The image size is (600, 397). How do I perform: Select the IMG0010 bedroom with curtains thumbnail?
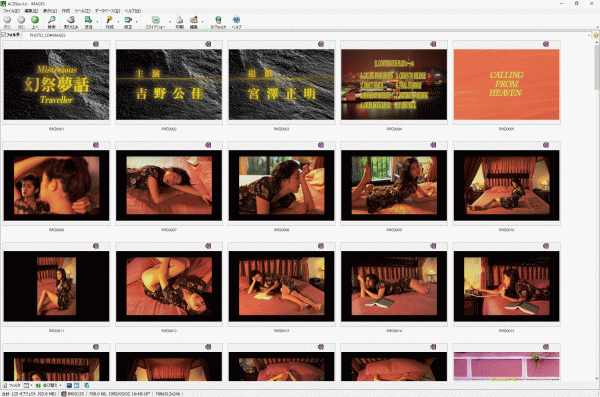[506, 185]
